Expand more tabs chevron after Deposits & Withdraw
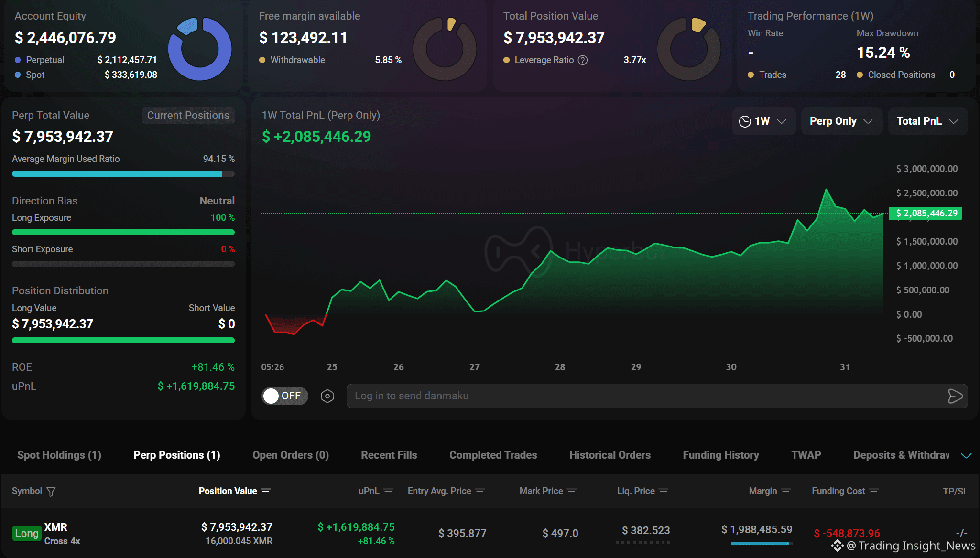 [x=966, y=456]
